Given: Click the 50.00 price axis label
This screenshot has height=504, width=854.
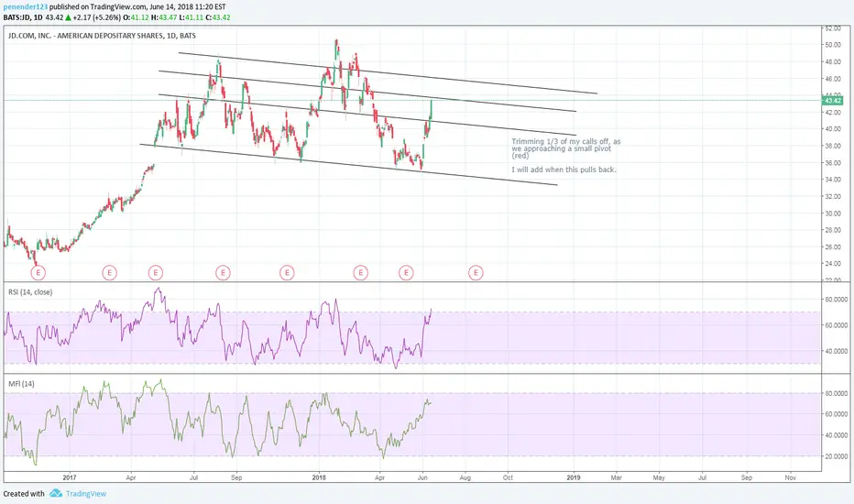Looking at the screenshot, I should [833, 45].
